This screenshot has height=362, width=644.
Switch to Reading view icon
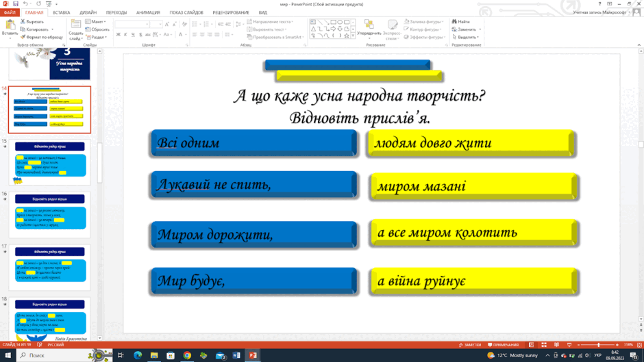click(556, 345)
